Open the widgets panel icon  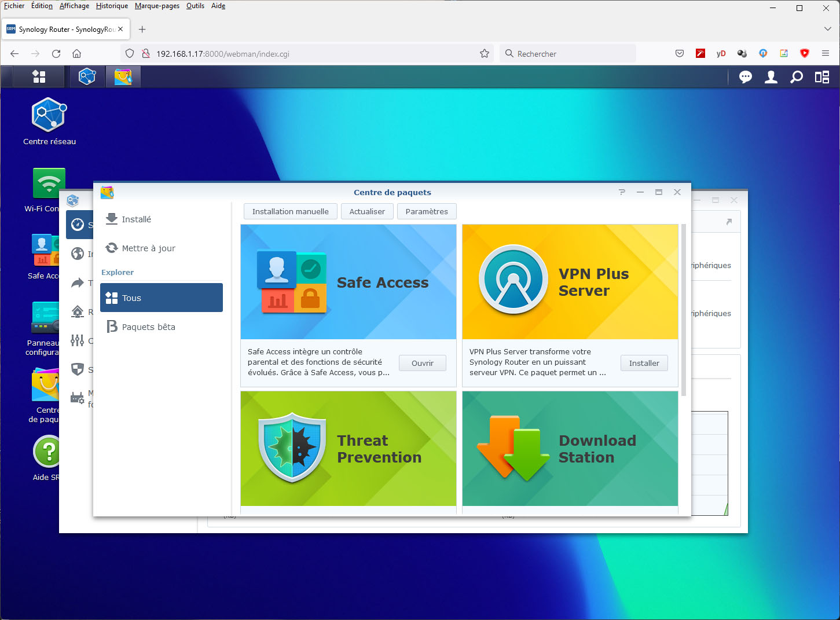pyautogui.click(x=822, y=77)
